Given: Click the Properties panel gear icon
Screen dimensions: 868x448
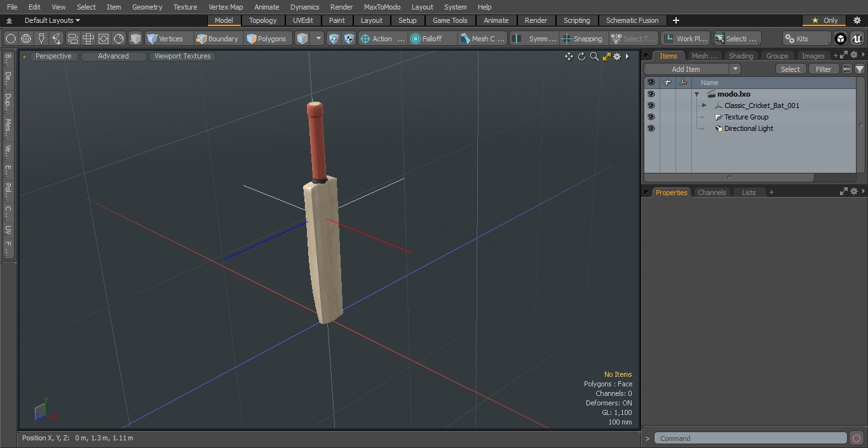Looking at the screenshot, I should coord(854,191).
